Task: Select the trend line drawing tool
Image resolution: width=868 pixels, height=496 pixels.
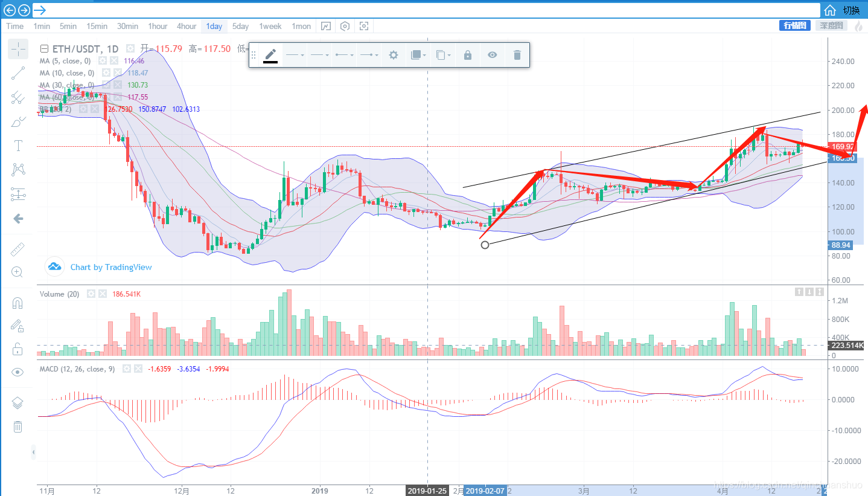Action: point(18,73)
